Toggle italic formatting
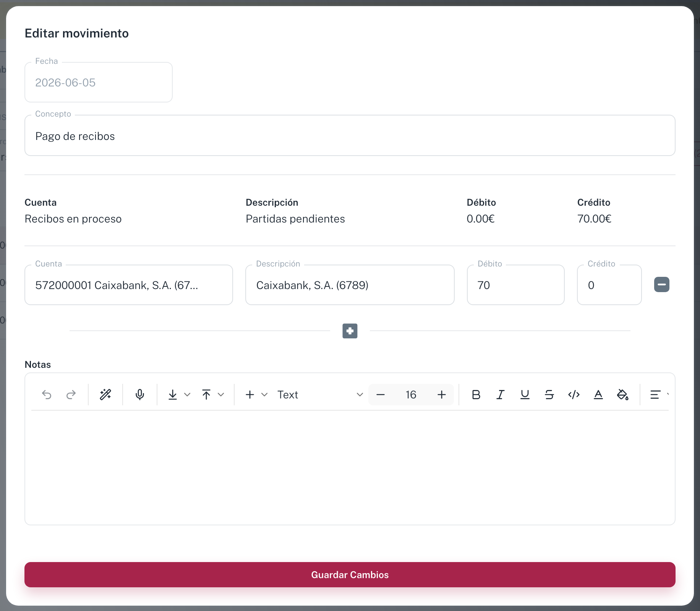Viewport: 700px width, 611px height. (x=501, y=395)
